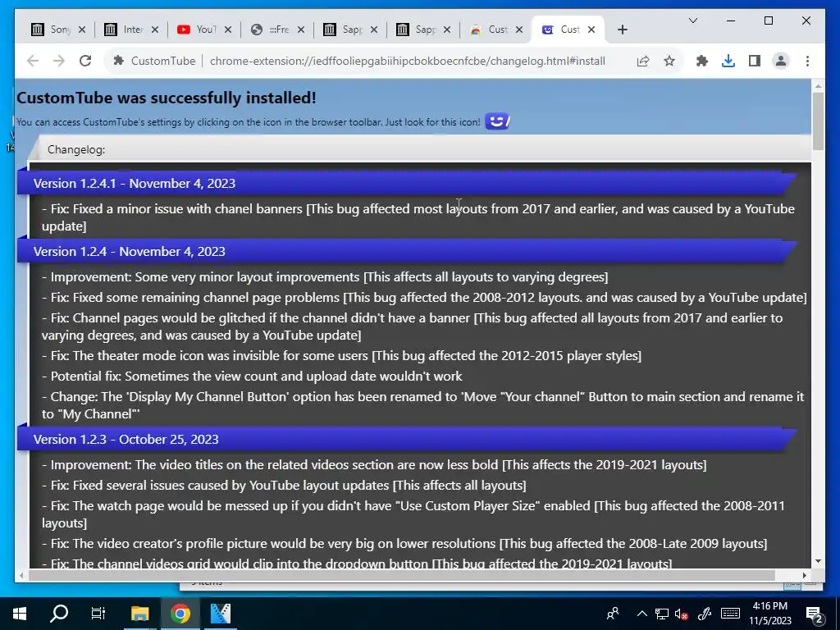The width and height of the screenshot is (840, 630).
Task: Focus the address bar URL
Action: tap(407, 61)
